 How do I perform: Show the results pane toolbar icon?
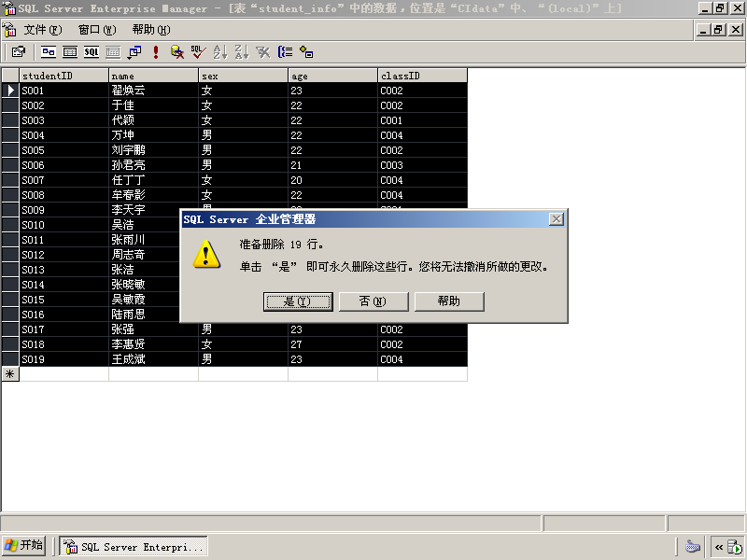click(113, 52)
